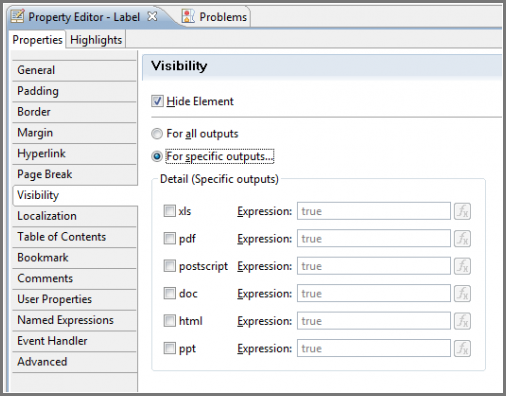Enable the xls output checkbox

pos(169,211)
